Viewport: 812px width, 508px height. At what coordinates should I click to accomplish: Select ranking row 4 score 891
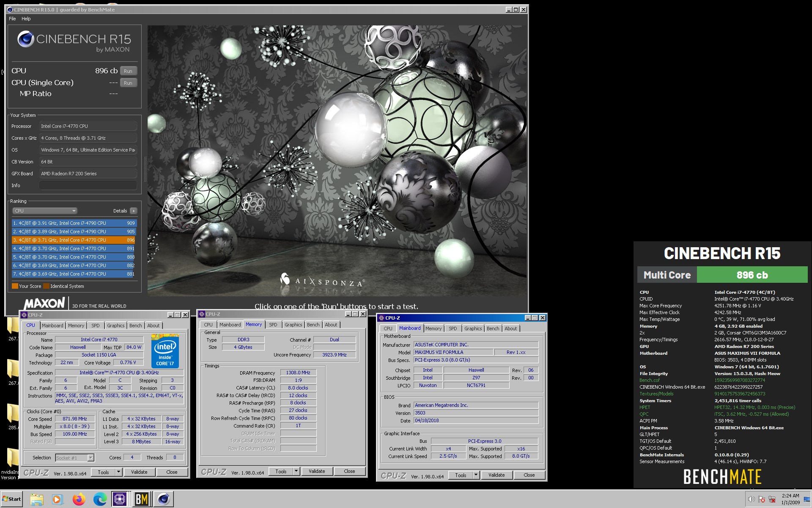74,248
